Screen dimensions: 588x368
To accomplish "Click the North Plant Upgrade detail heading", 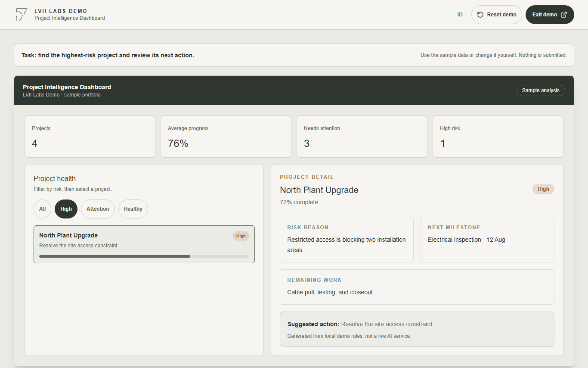I will [x=319, y=190].
